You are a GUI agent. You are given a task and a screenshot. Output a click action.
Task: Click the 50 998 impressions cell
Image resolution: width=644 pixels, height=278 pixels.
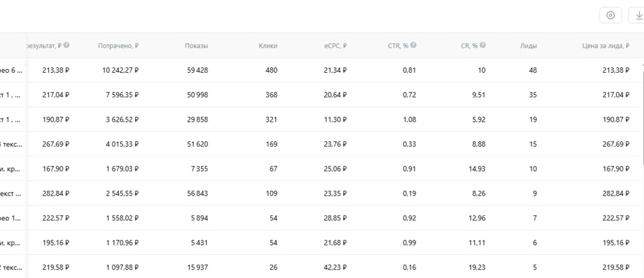(x=196, y=95)
